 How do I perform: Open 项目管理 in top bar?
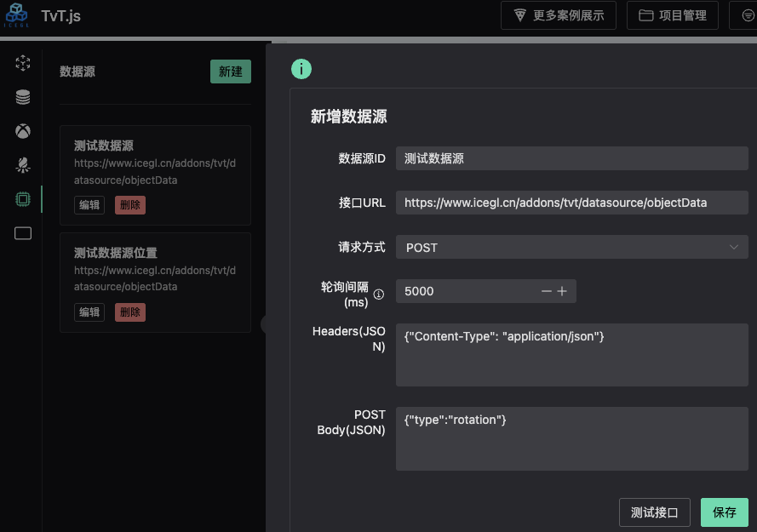pos(672,15)
